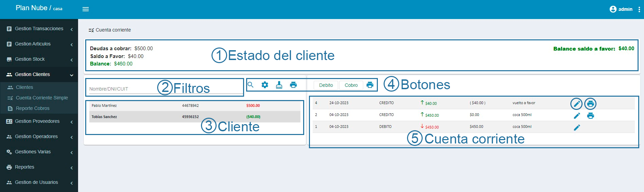Open the gear settings icon in filters toolbar
Viewport: 644px width, 192px height.
[x=265, y=85]
